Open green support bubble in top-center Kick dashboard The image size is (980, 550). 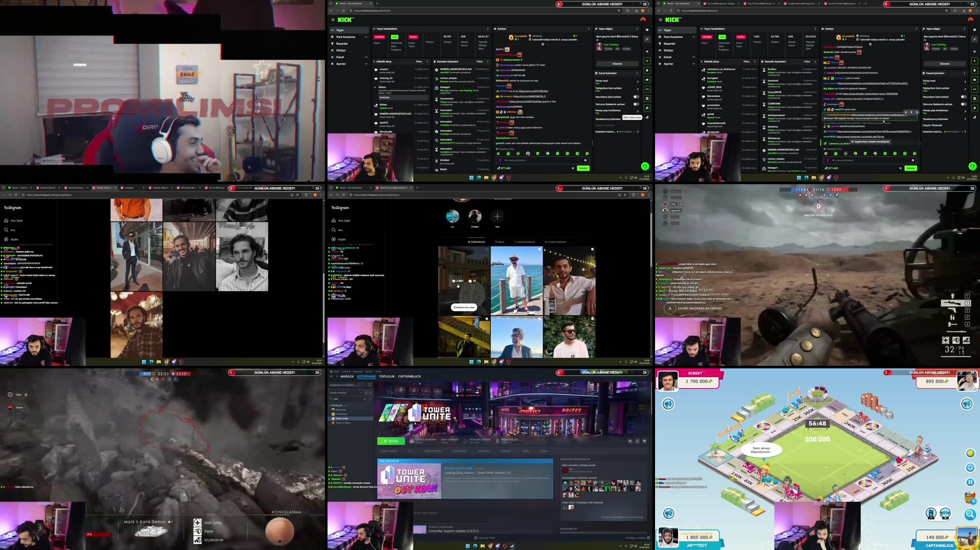[x=645, y=166]
